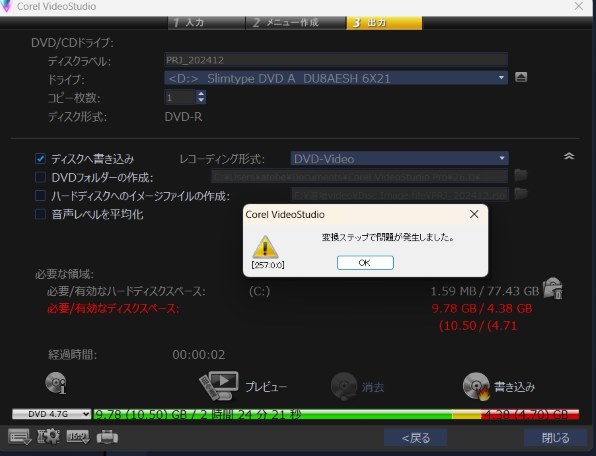Click the <戻る back button
The image size is (596, 456).
click(x=415, y=438)
